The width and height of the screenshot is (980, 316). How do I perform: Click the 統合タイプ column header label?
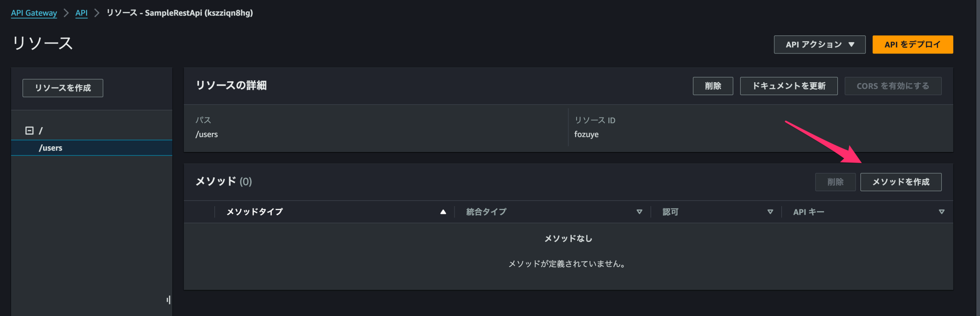(486, 212)
